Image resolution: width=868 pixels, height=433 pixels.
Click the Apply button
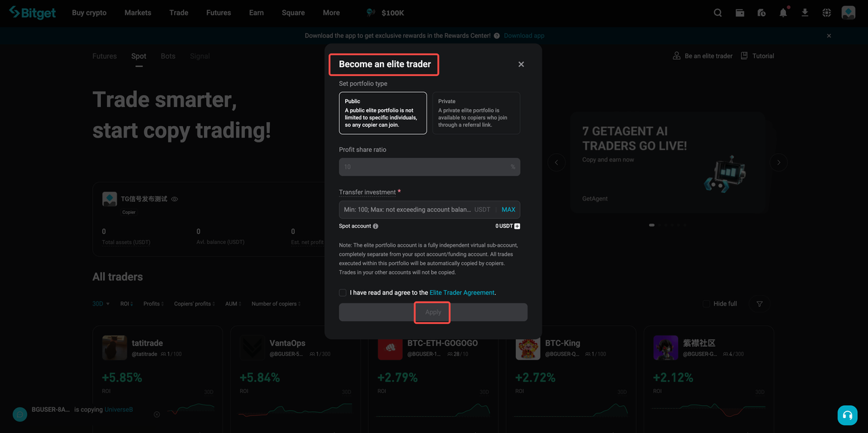(432, 312)
